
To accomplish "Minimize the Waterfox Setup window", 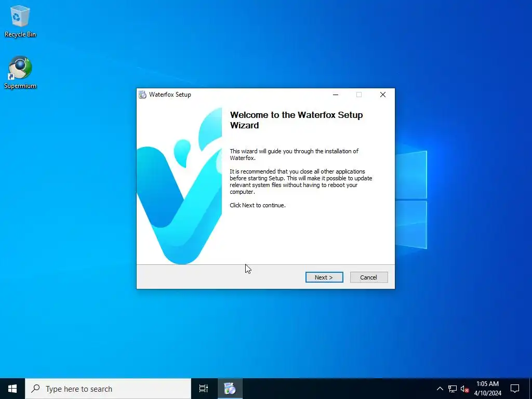I will tap(336, 95).
